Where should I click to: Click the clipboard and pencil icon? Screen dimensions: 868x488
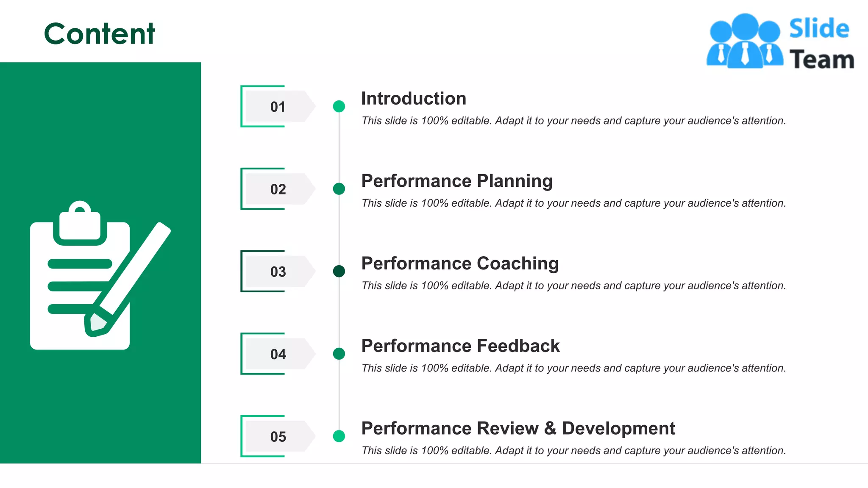pyautogui.click(x=100, y=275)
